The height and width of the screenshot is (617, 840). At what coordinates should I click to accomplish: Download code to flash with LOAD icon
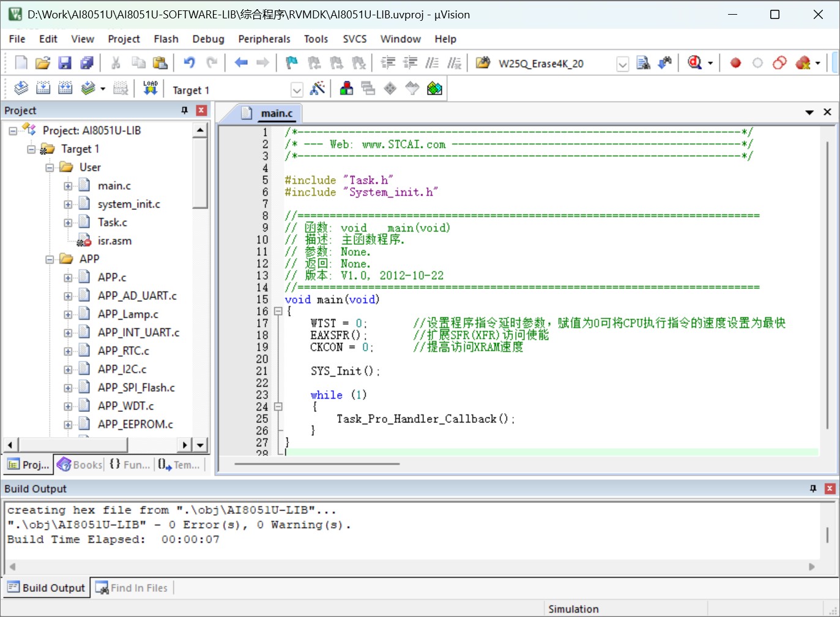tap(150, 89)
